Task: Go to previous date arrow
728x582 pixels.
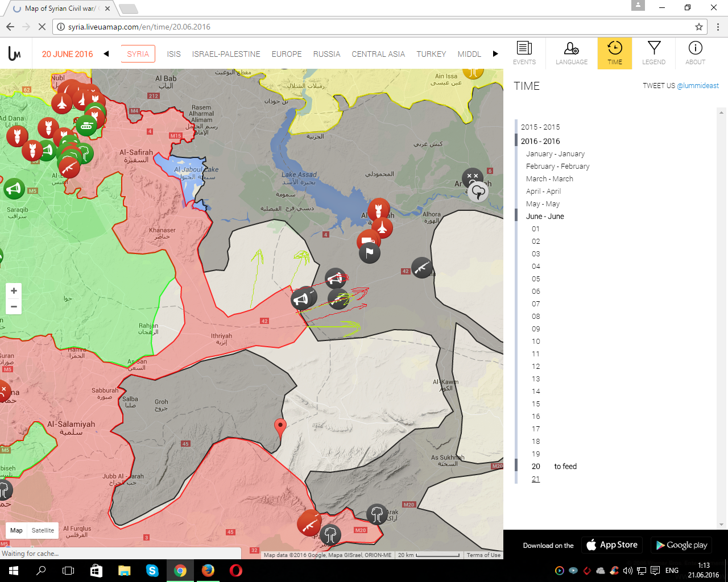Action: coord(106,54)
